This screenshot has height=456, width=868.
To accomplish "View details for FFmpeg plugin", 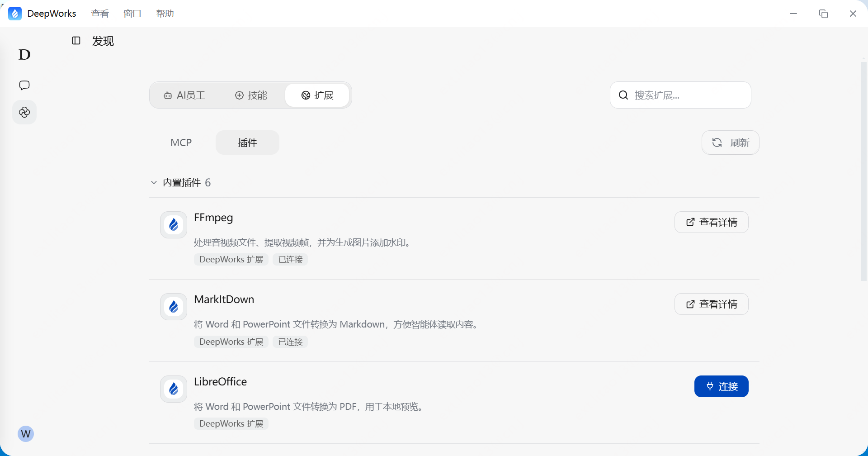I will pos(712,222).
